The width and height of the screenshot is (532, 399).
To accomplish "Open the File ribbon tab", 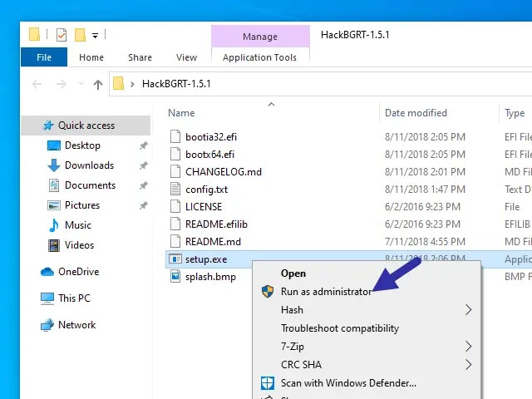I will coord(44,57).
